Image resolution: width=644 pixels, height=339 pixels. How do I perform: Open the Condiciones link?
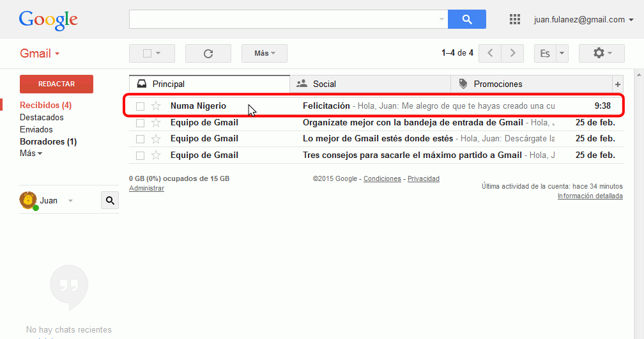pyautogui.click(x=382, y=178)
